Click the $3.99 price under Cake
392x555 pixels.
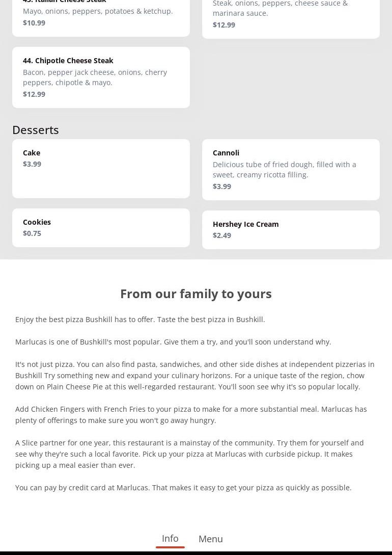[x=32, y=164]
